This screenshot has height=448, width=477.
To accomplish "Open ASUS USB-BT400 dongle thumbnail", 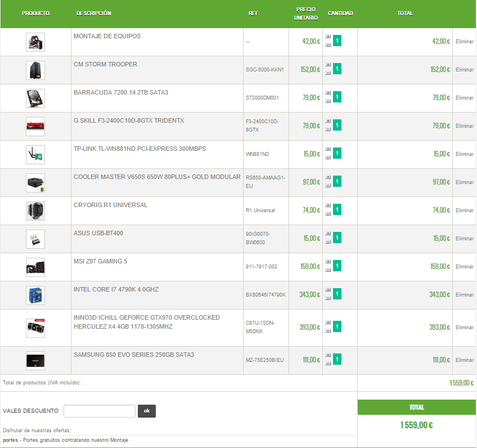I will (35, 239).
